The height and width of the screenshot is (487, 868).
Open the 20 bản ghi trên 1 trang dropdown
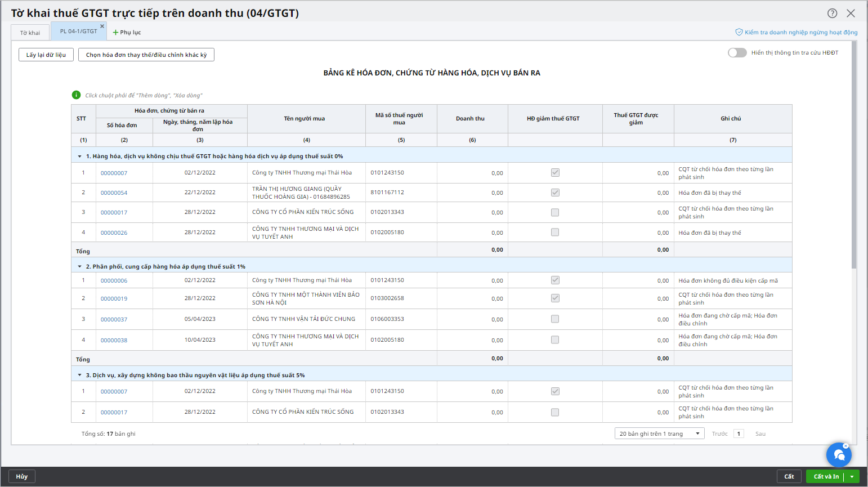point(659,434)
